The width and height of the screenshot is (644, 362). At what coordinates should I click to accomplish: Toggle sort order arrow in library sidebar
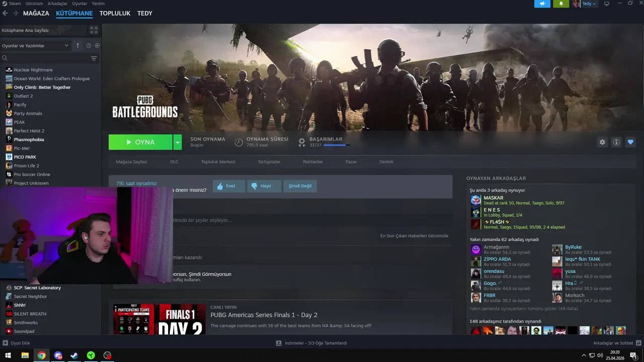click(x=77, y=45)
